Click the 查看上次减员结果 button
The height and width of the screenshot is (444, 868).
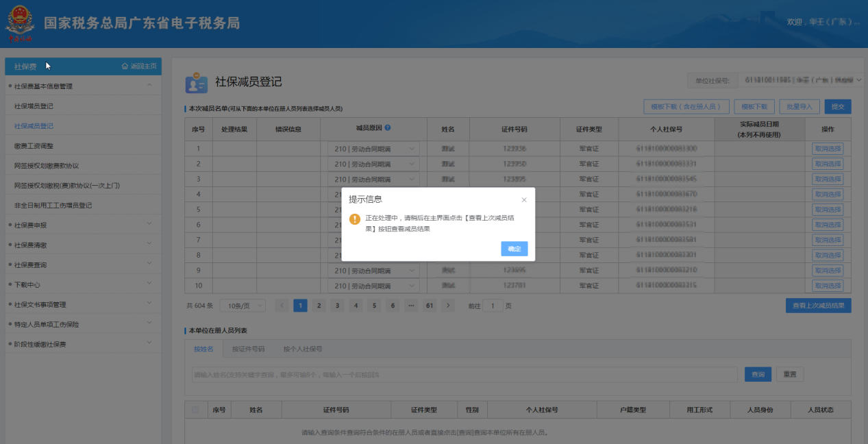(x=818, y=306)
